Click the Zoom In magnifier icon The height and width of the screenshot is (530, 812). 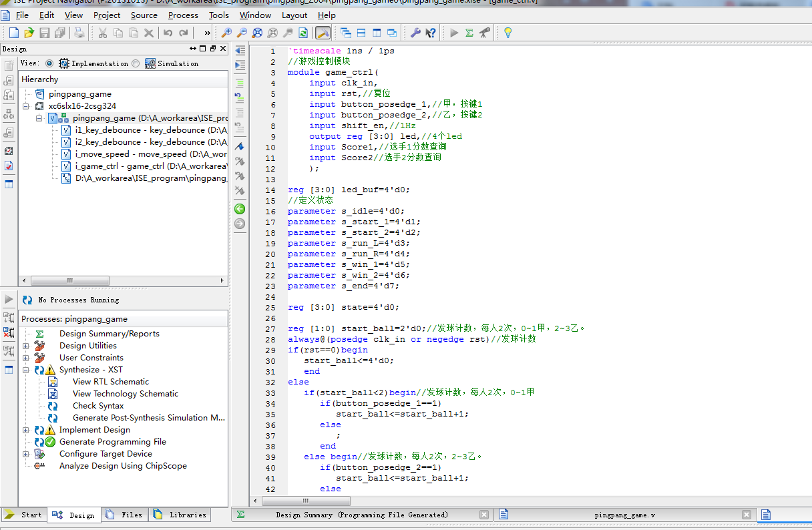[x=227, y=33]
